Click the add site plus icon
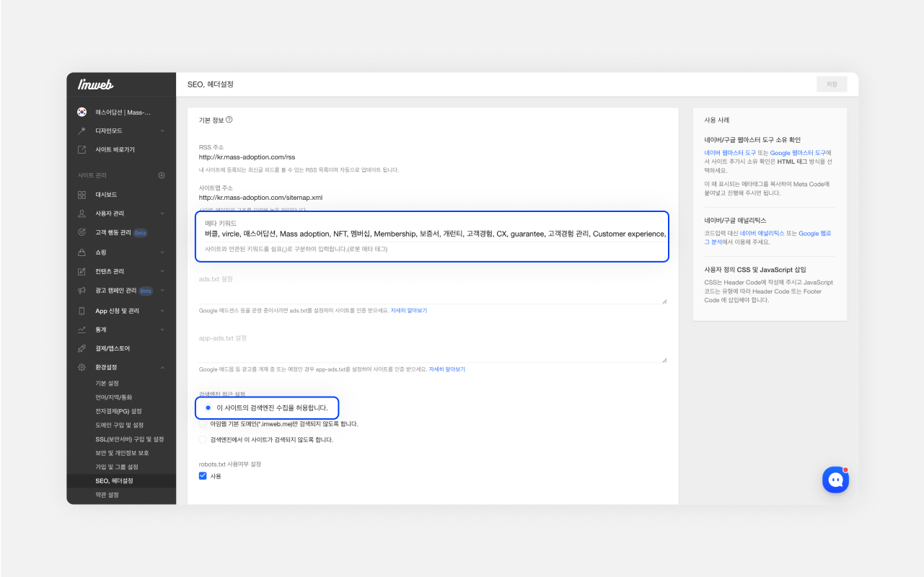924x577 pixels. pos(162,175)
